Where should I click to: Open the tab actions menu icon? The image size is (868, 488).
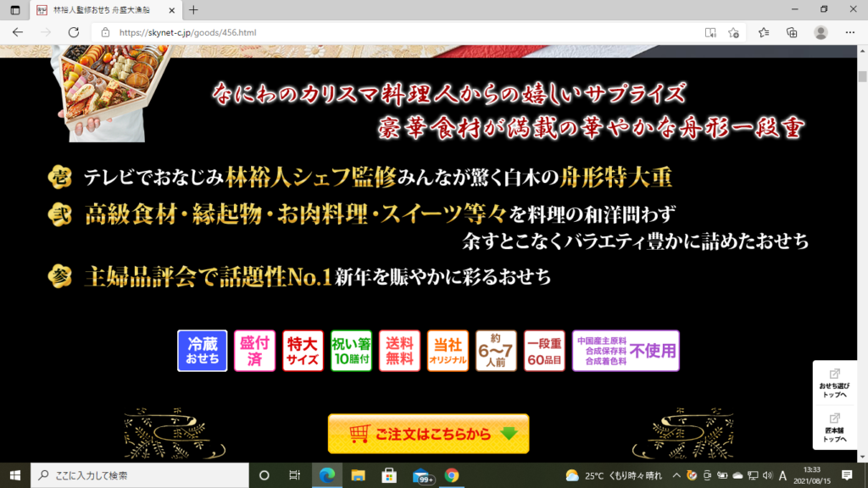pyautogui.click(x=15, y=10)
